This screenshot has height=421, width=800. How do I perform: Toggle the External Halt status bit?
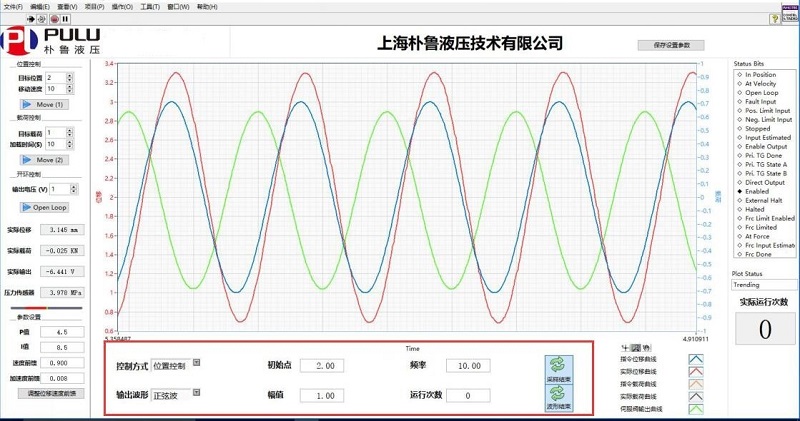coord(740,201)
